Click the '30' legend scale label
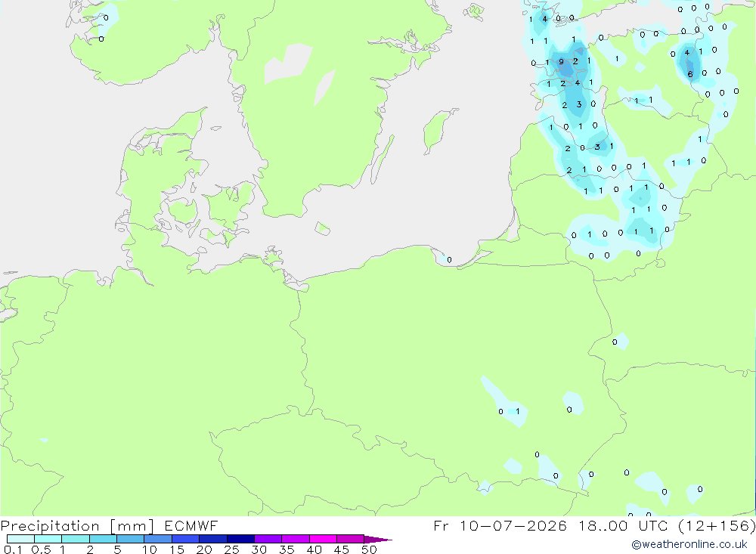The image size is (756, 554). click(259, 549)
